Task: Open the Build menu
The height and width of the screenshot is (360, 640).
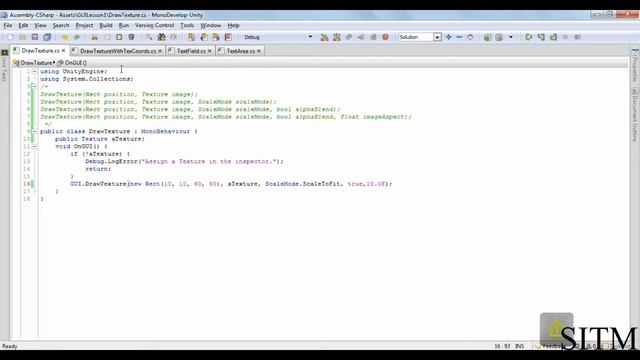Action: (x=106, y=25)
